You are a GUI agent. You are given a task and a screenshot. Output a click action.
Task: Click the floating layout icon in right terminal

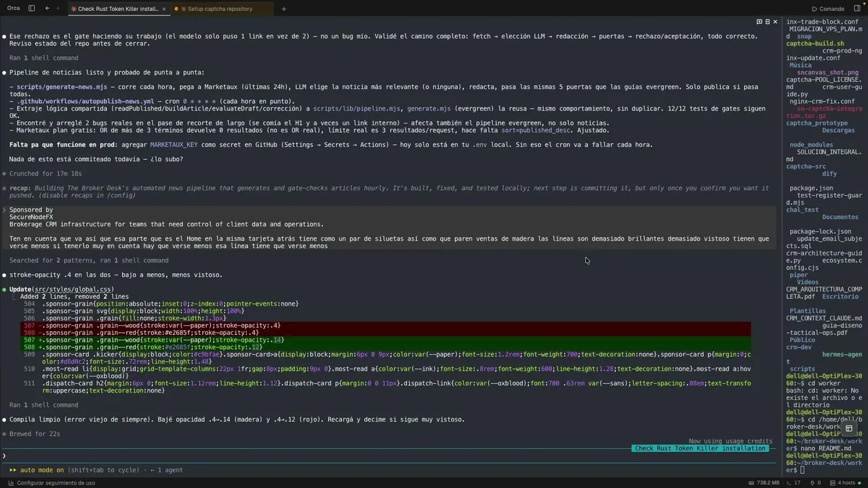point(848,428)
